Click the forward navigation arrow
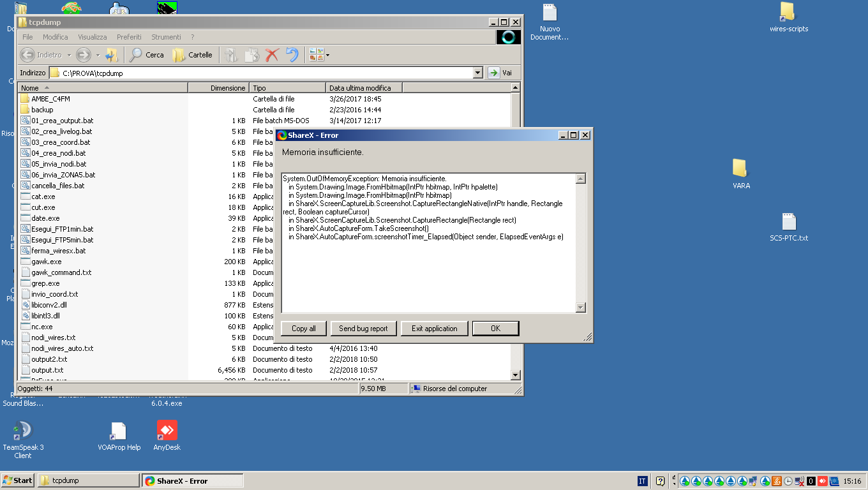The width and height of the screenshot is (868, 490). coord(83,55)
